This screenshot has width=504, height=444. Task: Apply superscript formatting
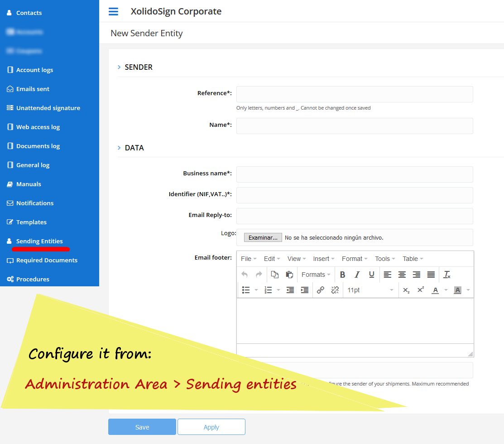pyautogui.click(x=421, y=290)
